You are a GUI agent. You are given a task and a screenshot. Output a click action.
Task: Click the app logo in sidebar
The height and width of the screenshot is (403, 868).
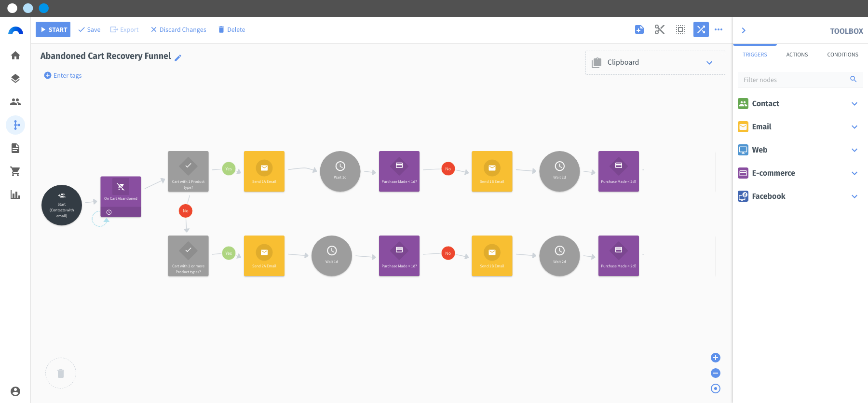(15, 31)
